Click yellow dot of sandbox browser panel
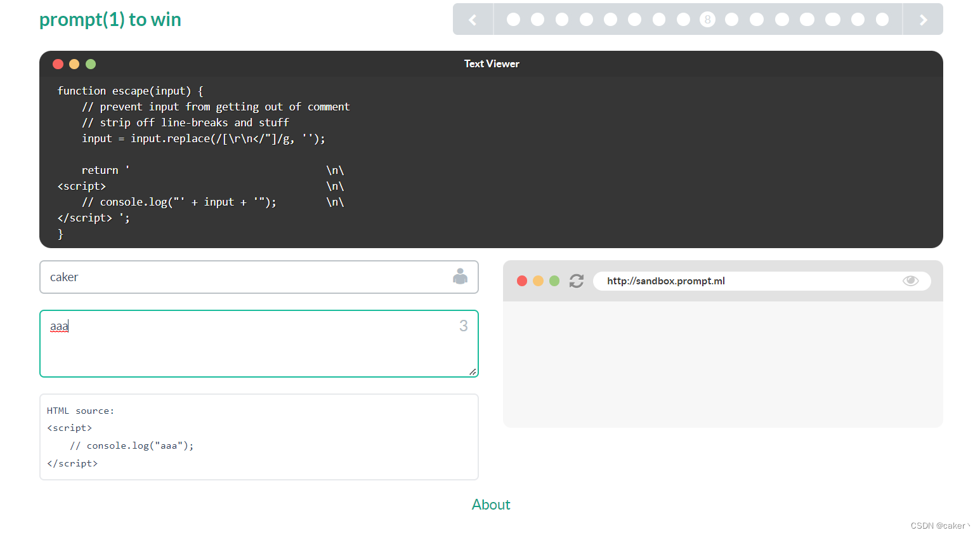 [538, 281]
